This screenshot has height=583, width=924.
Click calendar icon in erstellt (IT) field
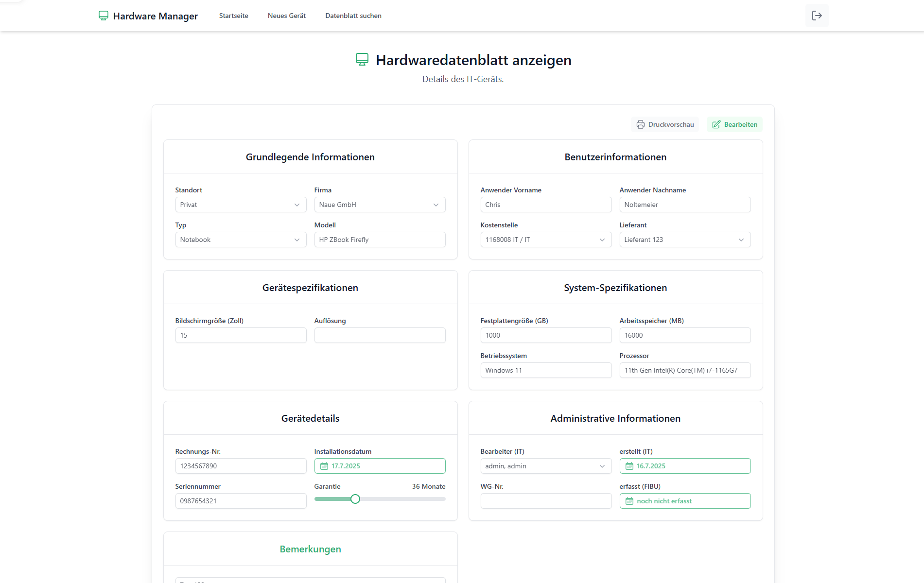tap(629, 466)
